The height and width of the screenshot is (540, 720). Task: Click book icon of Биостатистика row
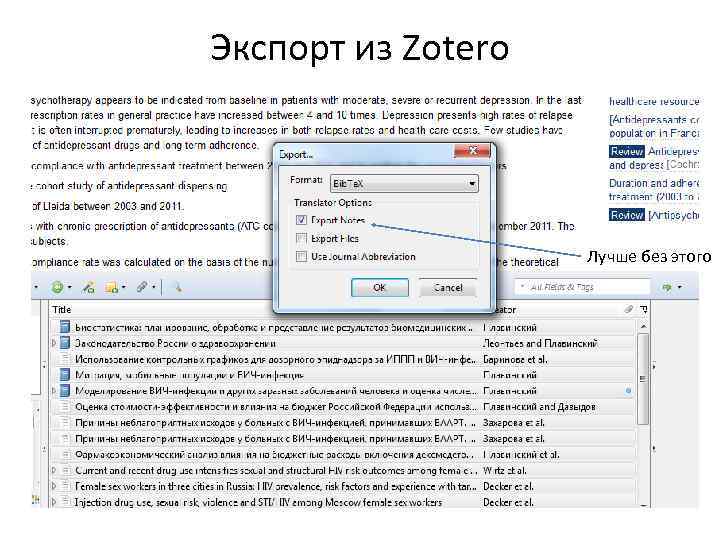coord(65,327)
